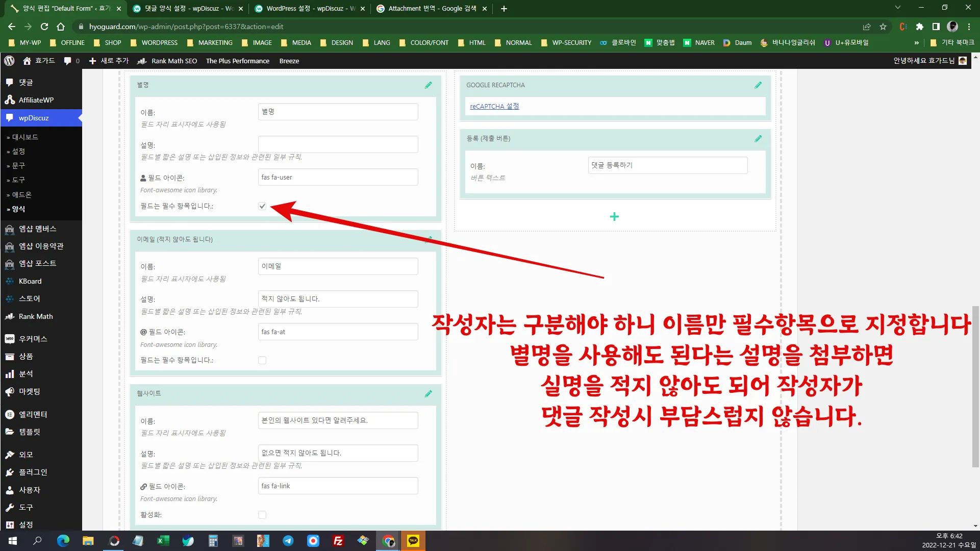Click browser address bar URL
The image size is (980, 551).
pyautogui.click(x=186, y=27)
